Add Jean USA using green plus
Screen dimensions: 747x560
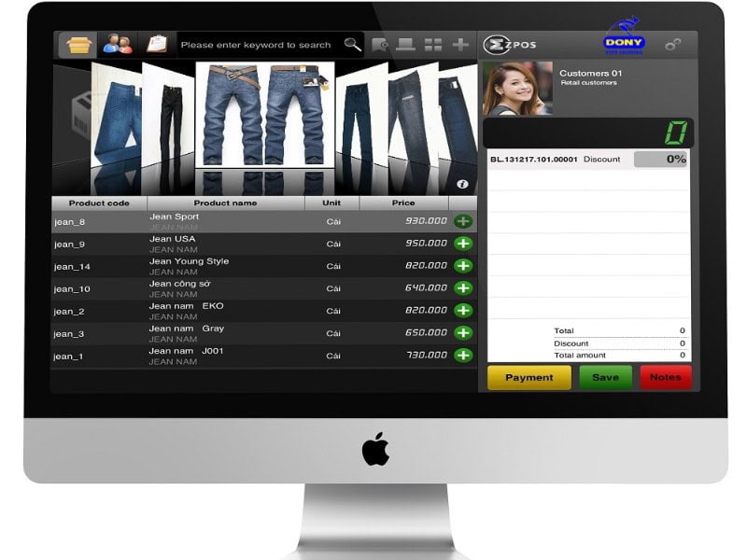pyautogui.click(x=463, y=244)
